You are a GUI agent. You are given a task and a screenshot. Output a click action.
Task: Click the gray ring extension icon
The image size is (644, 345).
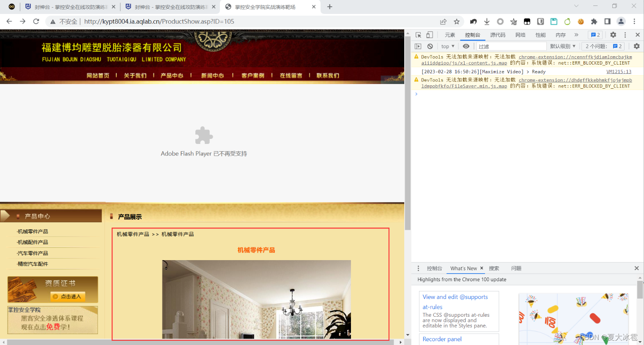(500, 22)
